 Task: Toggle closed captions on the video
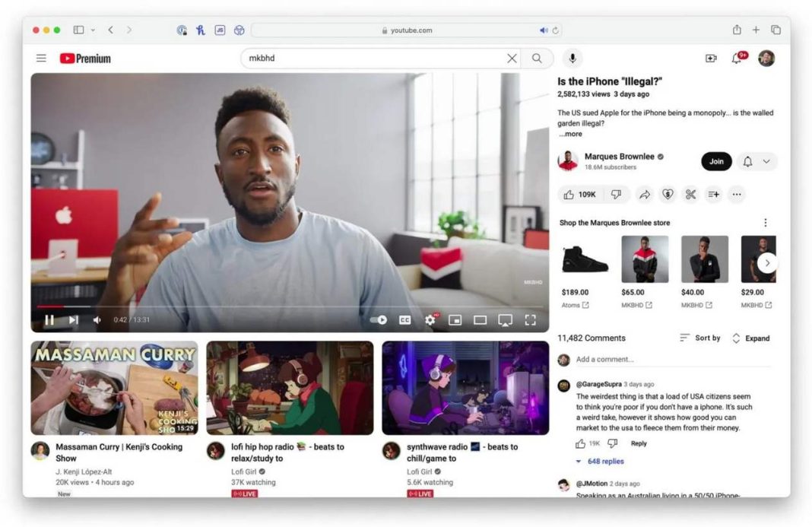click(404, 320)
